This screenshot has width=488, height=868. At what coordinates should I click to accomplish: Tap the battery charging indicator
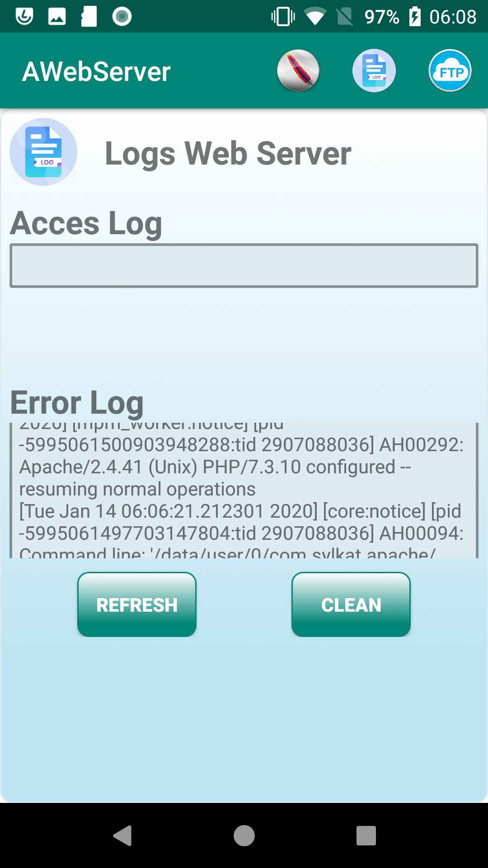[415, 17]
